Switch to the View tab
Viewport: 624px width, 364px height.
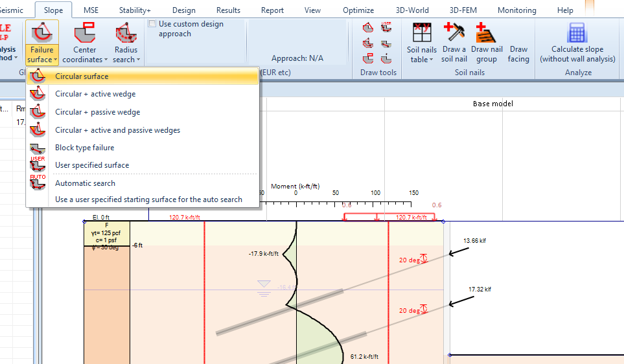pyautogui.click(x=312, y=10)
